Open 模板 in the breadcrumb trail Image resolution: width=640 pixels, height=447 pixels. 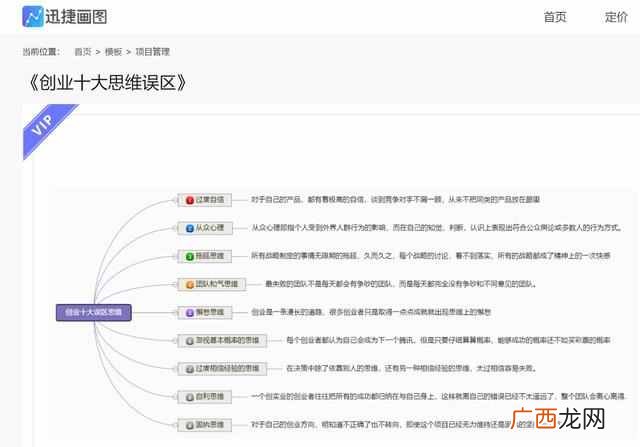[x=113, y=52]
